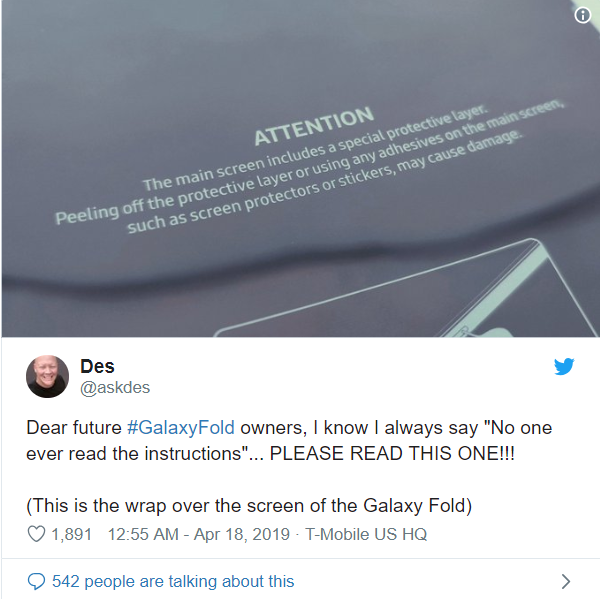View 542 people are talking about this

pyautogui.click(x=173, y=581)
